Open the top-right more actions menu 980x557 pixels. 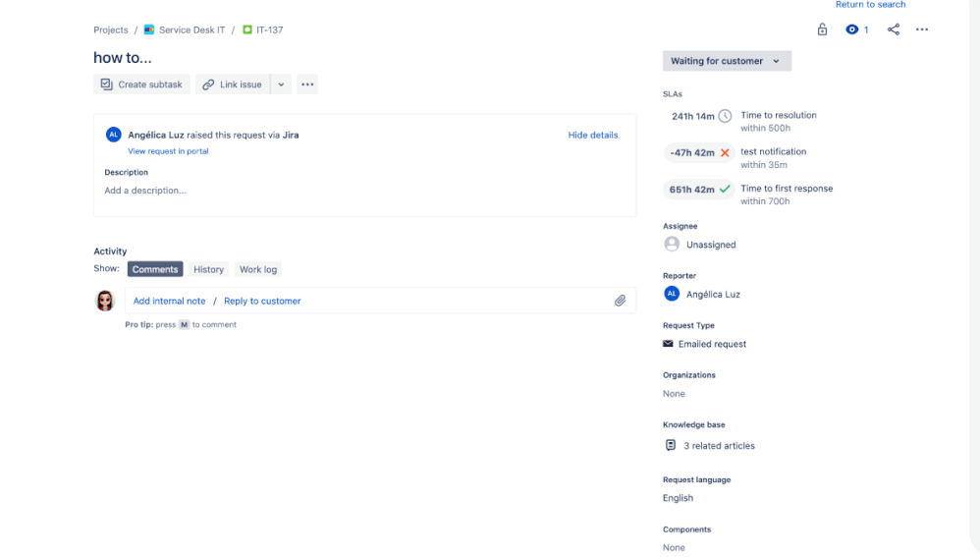(x=922, y=29)
